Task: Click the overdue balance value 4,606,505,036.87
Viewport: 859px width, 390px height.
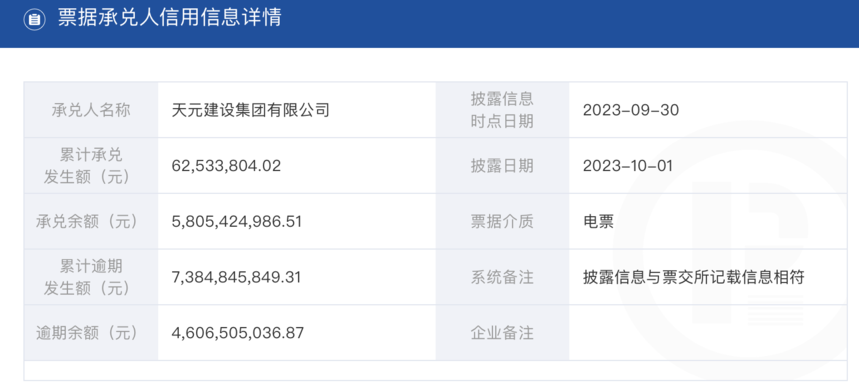Action: [x=238, y=332]
